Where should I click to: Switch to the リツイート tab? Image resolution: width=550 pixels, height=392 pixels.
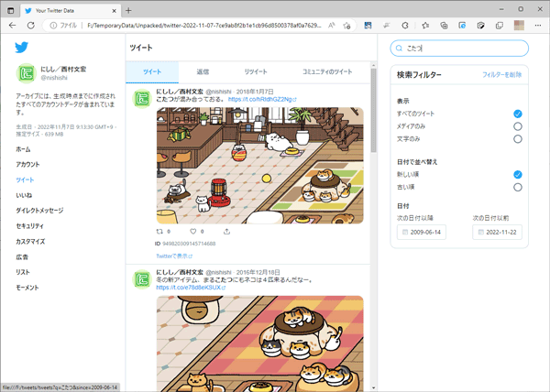(256, 71)
